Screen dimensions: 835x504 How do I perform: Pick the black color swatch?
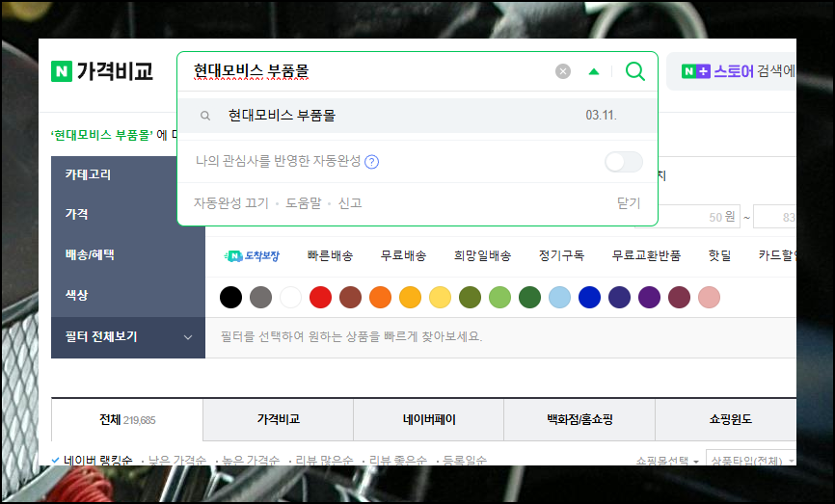coord(230,297)
